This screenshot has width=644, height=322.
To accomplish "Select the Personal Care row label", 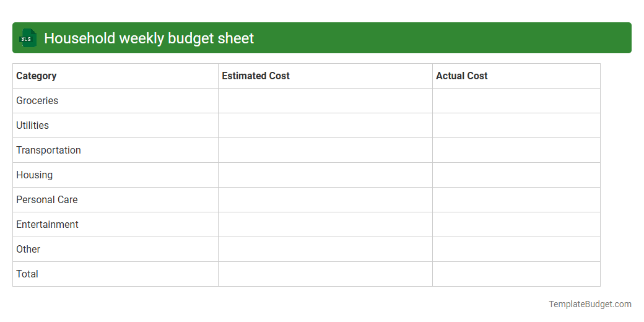I will 47,199.
